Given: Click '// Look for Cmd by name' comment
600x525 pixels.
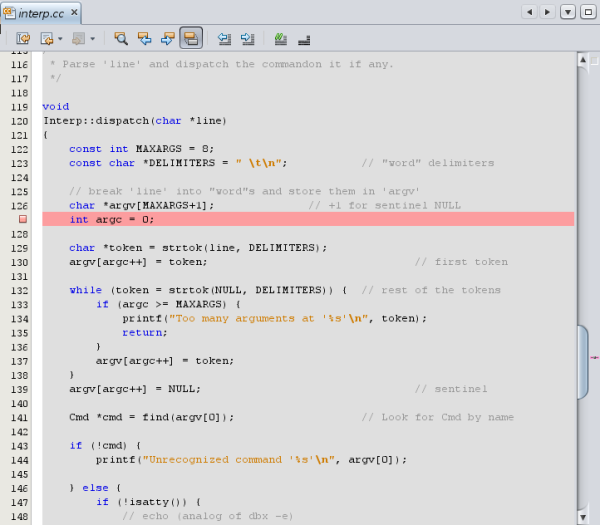Looking at the screenshot, I should tap(438, 417).
